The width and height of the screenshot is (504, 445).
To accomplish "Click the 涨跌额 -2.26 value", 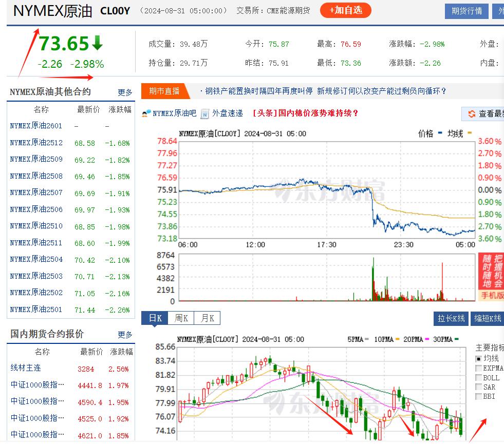I will tap(430, 63).
